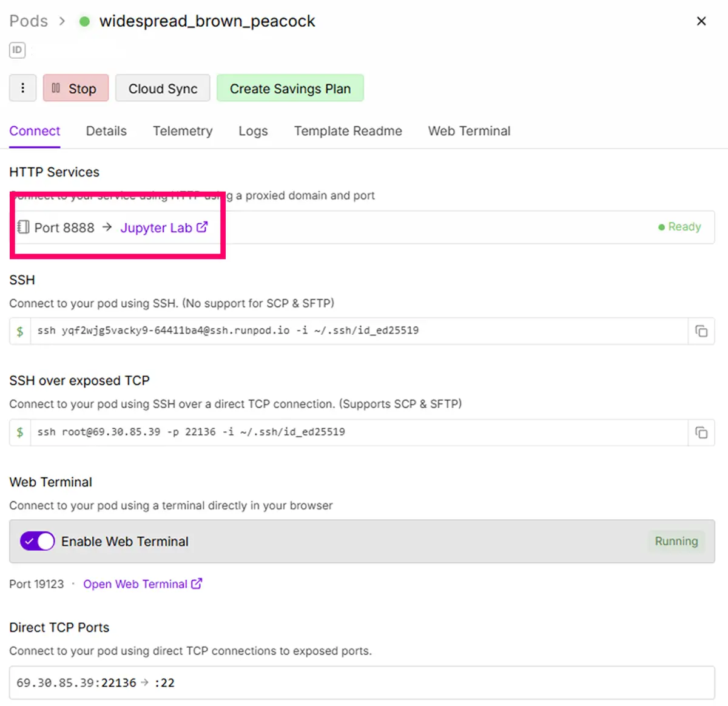
Task: Copy the ssh.runpod.io SSH command
Action: (x=701, y=331)
